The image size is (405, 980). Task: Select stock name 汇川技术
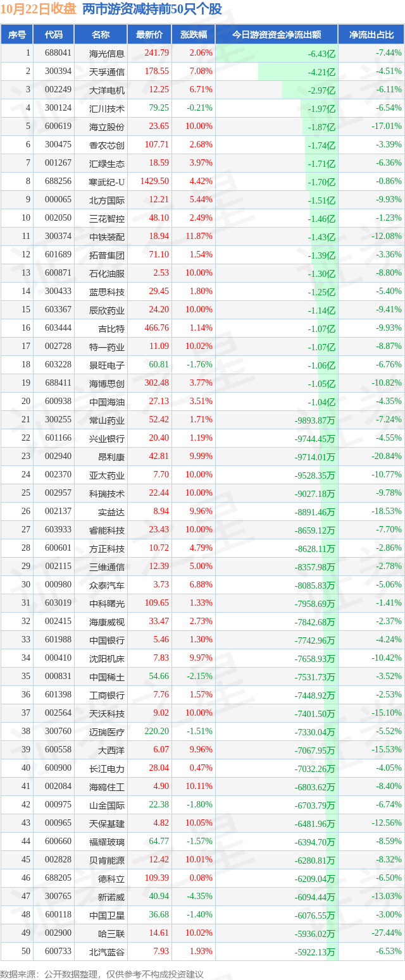(x=108, y=108)
